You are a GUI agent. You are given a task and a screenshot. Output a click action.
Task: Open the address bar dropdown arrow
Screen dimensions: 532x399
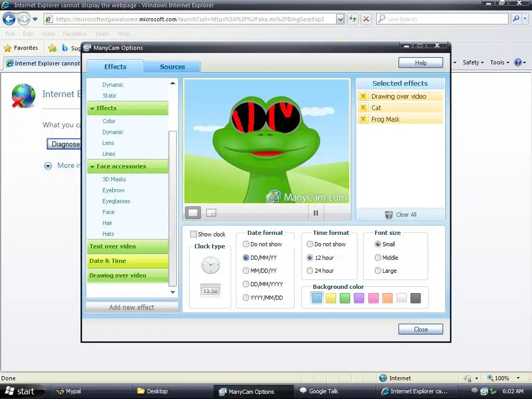(x=340, y=19)
